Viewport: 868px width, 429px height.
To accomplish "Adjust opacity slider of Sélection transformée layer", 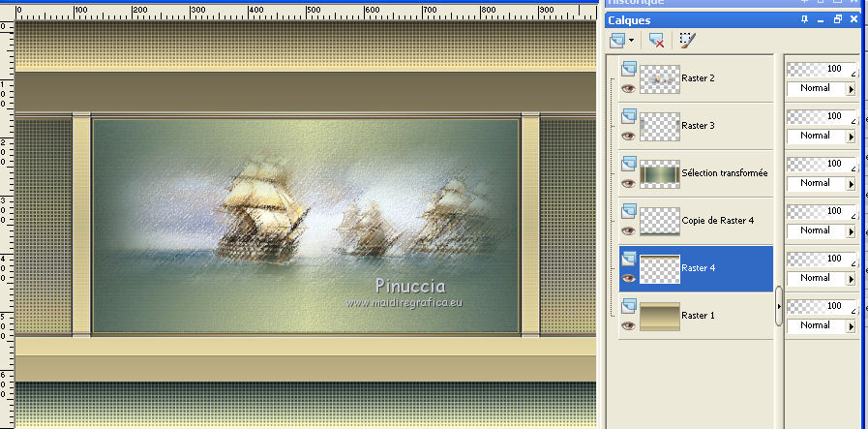I will pos(822,164).
